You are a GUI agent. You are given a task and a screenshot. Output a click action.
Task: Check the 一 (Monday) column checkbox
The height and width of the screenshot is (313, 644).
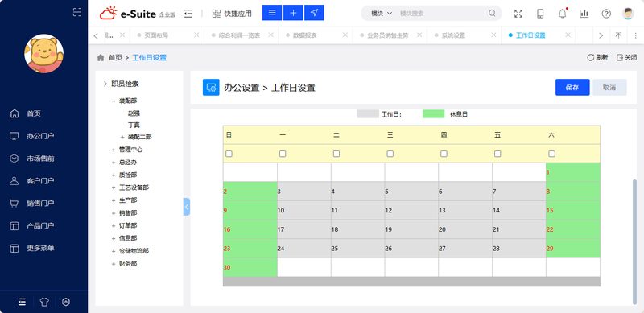[x=283, y=154]
